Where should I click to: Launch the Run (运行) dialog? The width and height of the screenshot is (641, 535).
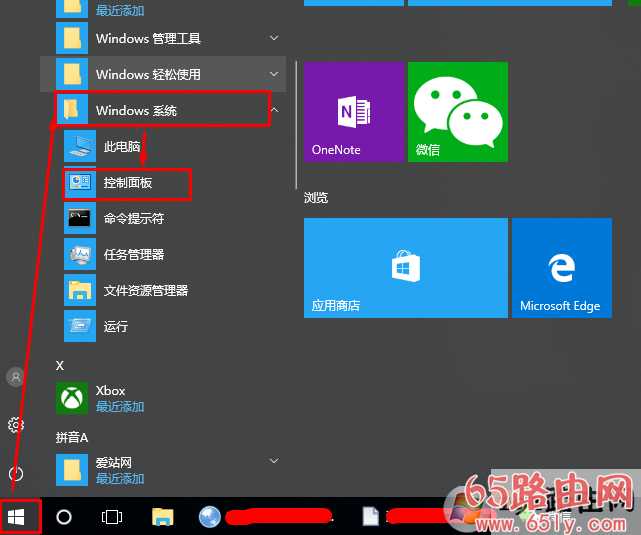[115, 326]
